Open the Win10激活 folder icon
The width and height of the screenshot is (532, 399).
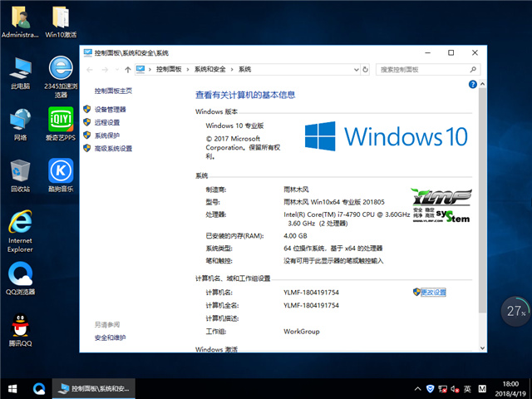point(61,22)
